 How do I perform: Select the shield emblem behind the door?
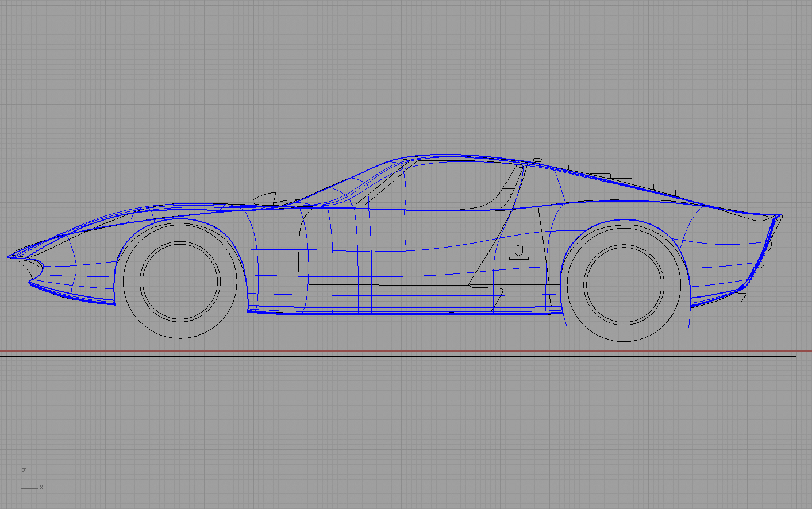(x=519, y=250)
